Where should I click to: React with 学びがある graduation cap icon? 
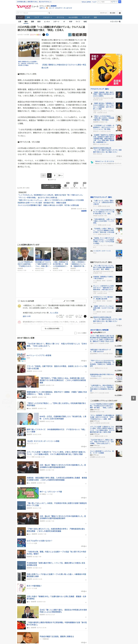click(x=66, y=185)
